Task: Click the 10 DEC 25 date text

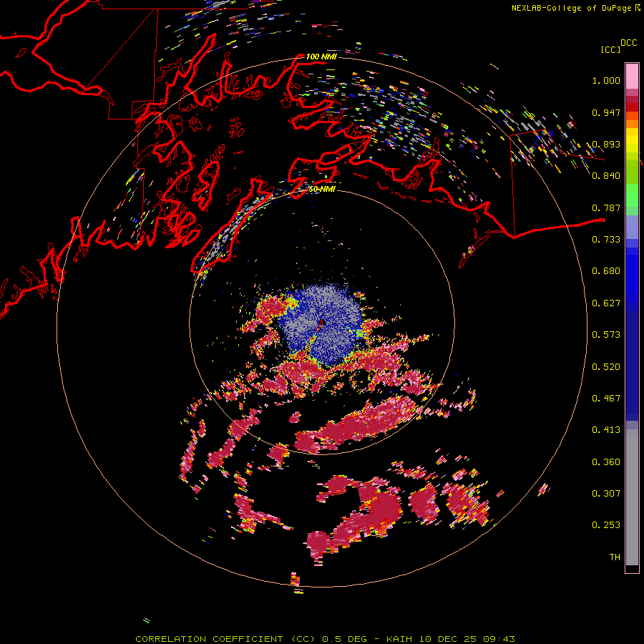Action: (x=448, y=639)
